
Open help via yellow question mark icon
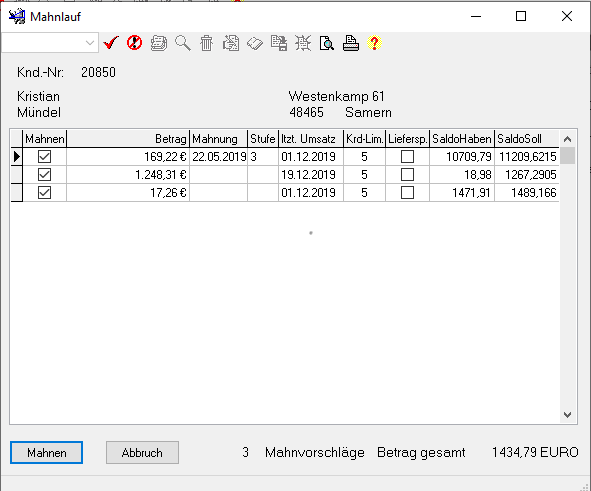tap(374, 43)
